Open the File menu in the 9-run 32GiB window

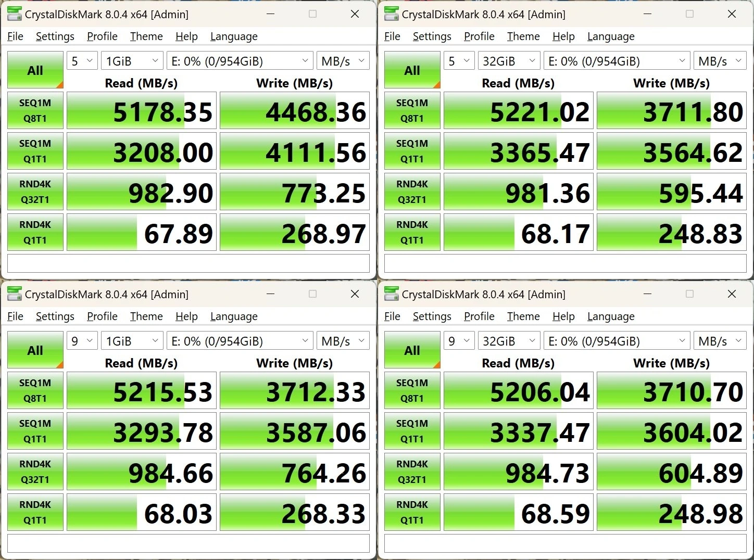[x=392, y=316]
